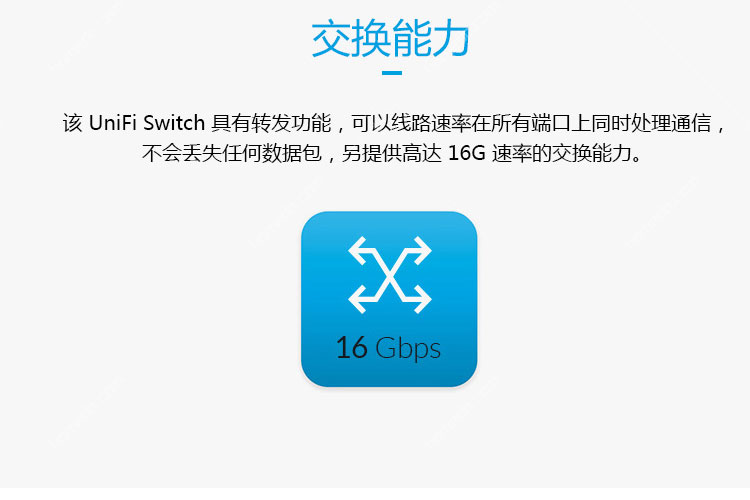
Task: Click the first line of the description paragraph
Action: point(395,123)
